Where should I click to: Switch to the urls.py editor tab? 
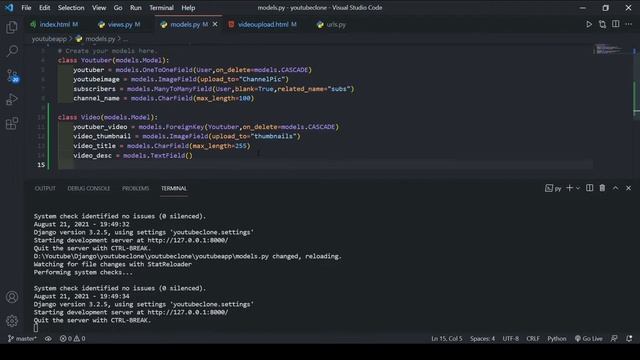click(x=331, y=24)
